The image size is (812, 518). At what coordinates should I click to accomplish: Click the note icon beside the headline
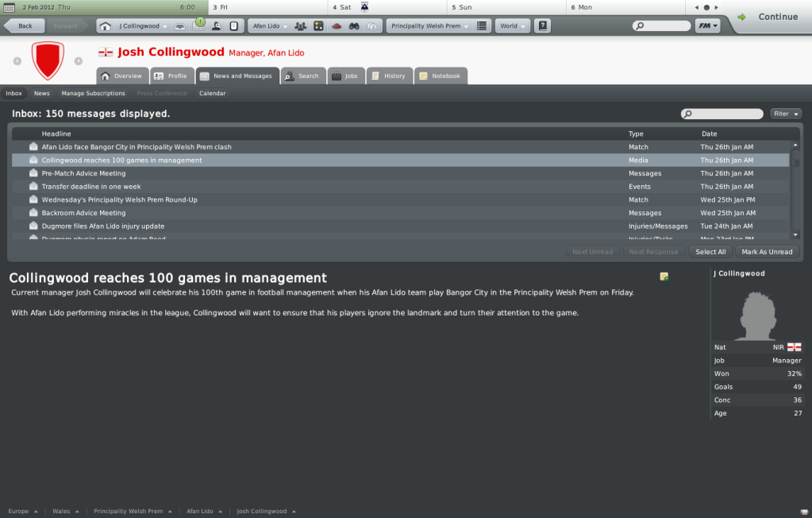664,276
